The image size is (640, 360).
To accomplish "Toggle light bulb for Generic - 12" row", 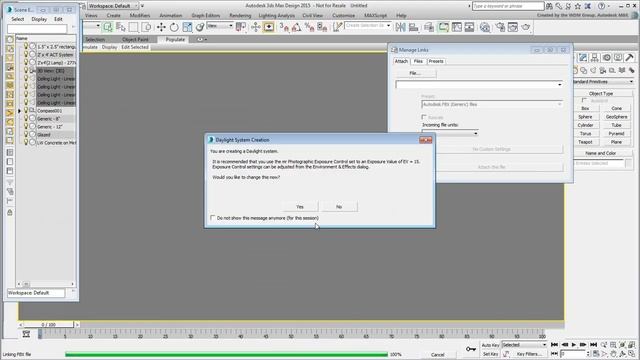I will (x=26, y=127).
